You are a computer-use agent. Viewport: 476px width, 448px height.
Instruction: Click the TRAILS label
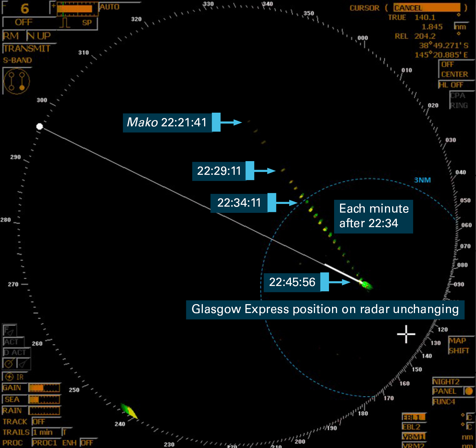[16, 432]
